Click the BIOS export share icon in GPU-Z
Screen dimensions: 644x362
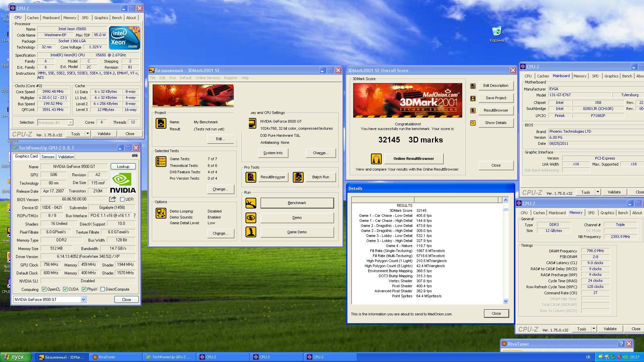(x=112, y=199)
